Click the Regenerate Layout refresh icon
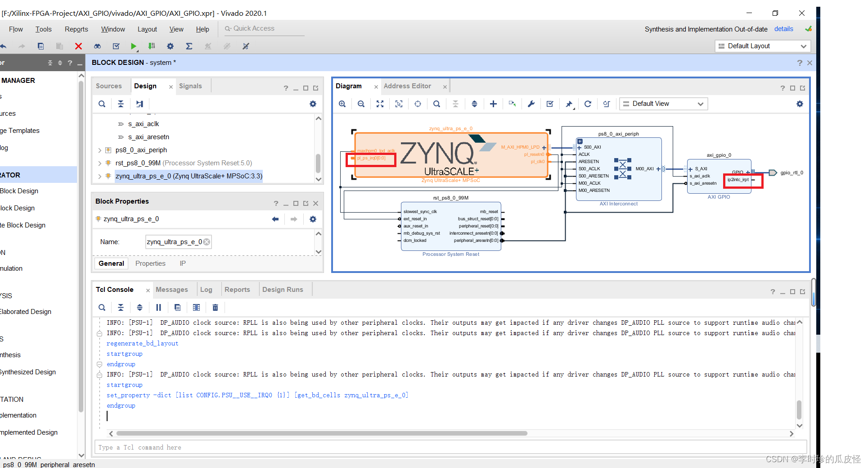Image resolution: width=868 pixels, height=468 pixels. pyautogui.click(x=588, y=104)
